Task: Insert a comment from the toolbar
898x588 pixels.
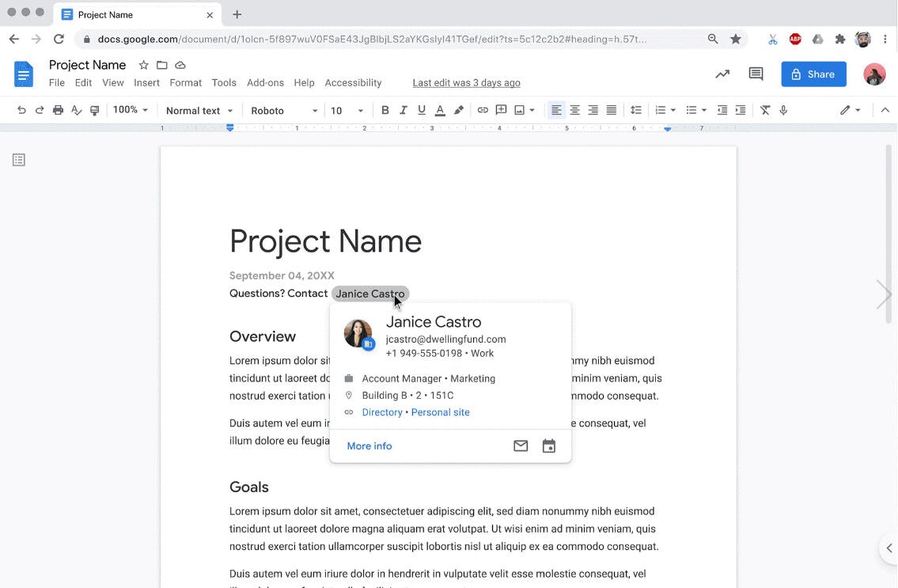Action: click(x=501, y=110)
